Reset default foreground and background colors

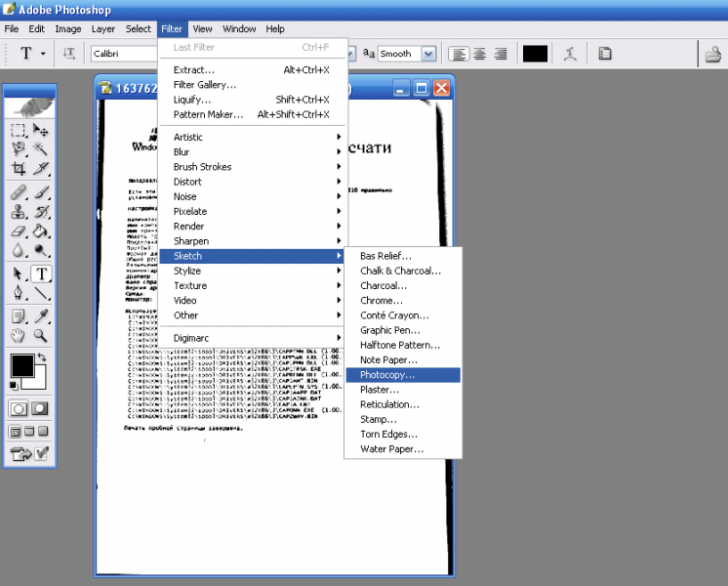point(14,385)
